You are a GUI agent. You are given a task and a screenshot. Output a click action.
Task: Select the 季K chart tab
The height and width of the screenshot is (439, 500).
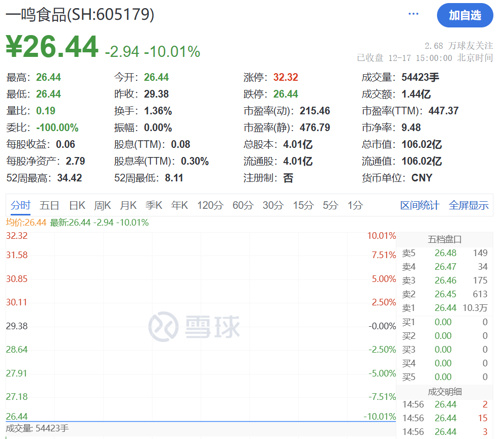click(x=154, y=205)
